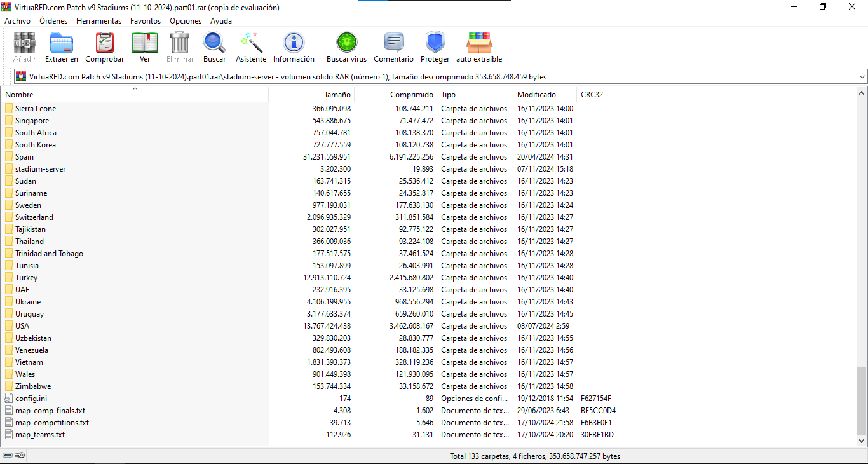Click the vertical scrollbar thumb
This screenshot has height=464, width=868.
(862, 400)
